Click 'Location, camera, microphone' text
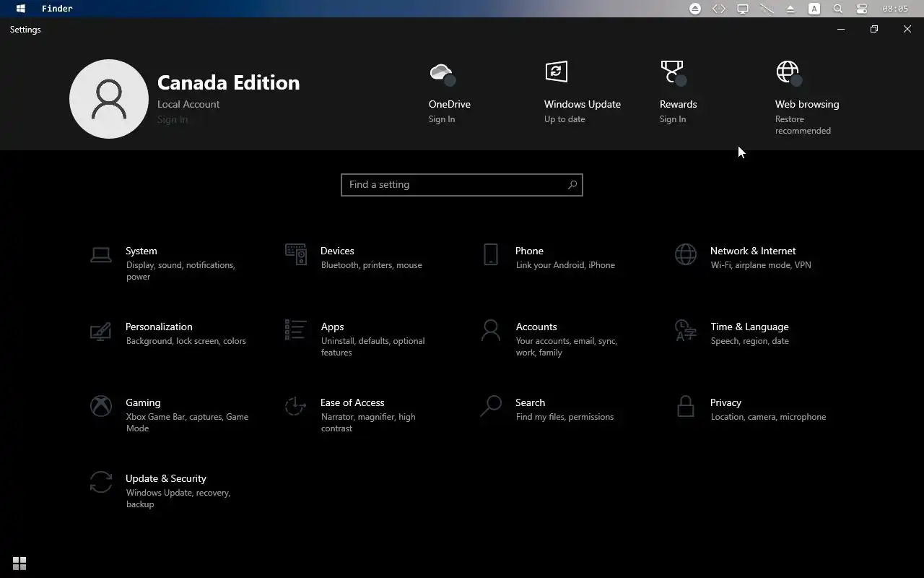924x578 pixels. pos(768,417)
